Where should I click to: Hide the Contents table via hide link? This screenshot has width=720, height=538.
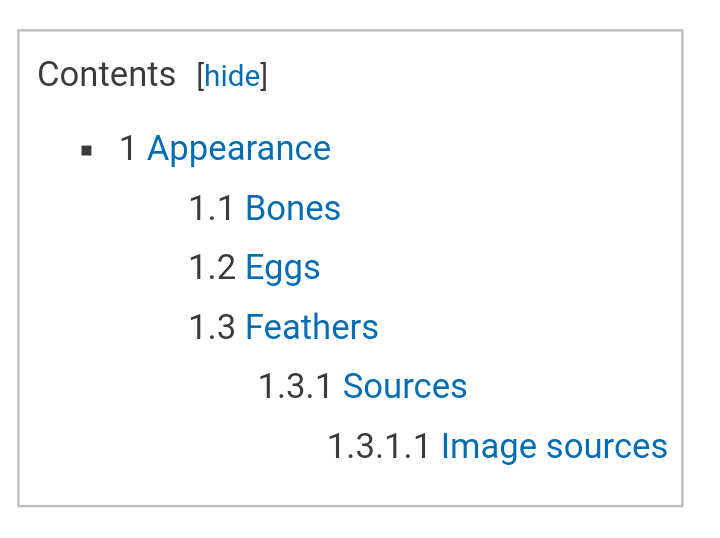232,76
